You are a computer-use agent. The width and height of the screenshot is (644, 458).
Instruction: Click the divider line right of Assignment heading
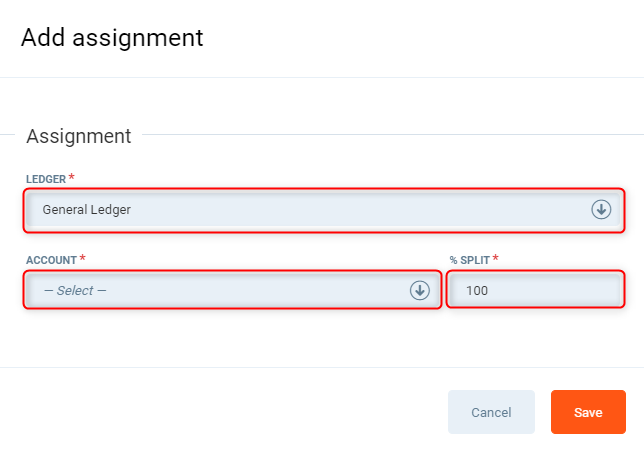[x=390, y=135]
